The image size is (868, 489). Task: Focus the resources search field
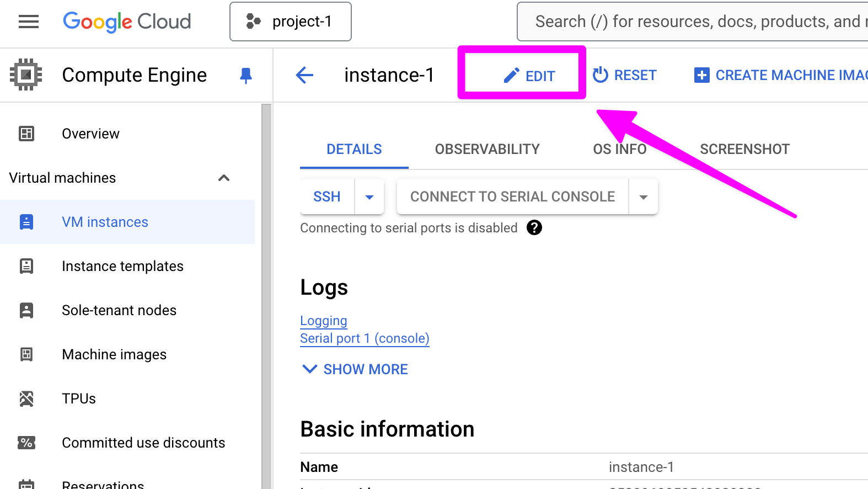click(x=693, y=22)
